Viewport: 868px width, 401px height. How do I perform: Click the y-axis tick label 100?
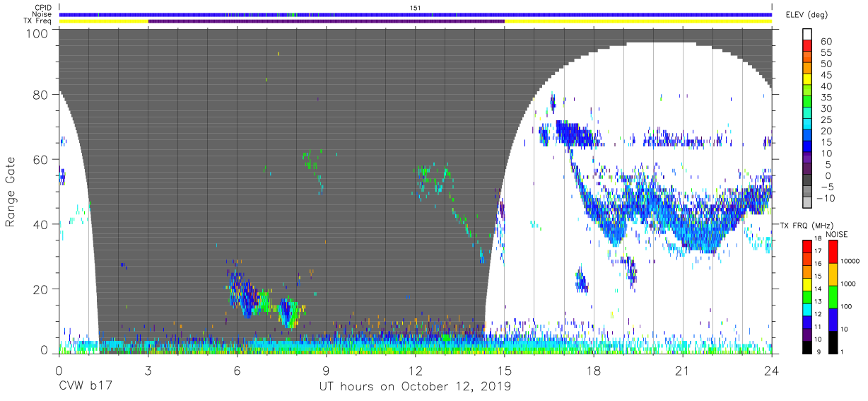(37, 33)
